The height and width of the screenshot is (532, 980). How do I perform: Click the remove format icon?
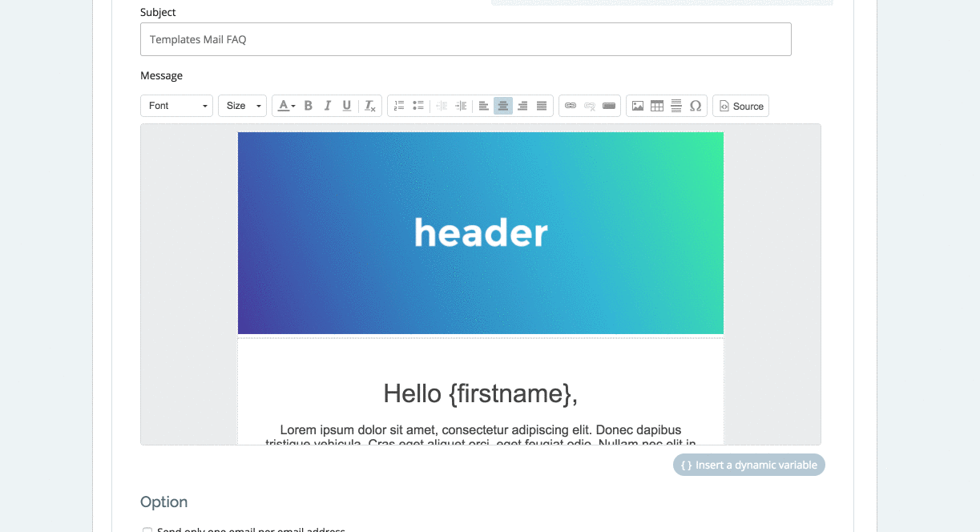point(369,106)
